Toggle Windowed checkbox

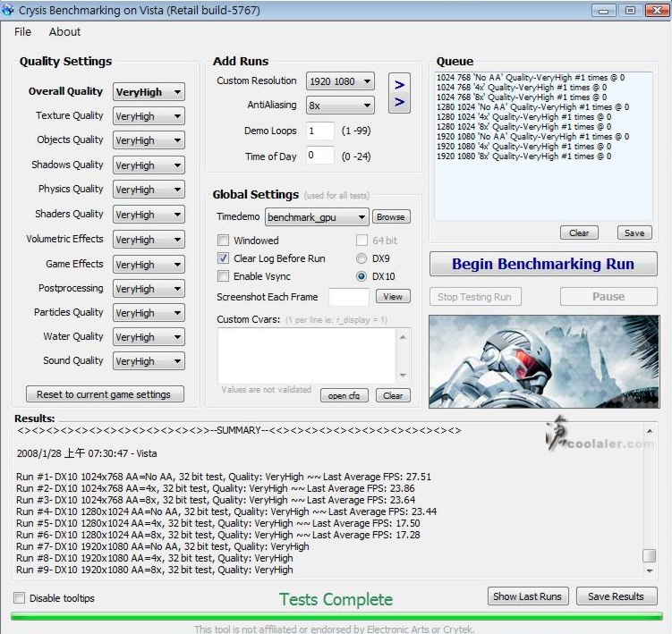pyautogui.click(x=224, y=240)
